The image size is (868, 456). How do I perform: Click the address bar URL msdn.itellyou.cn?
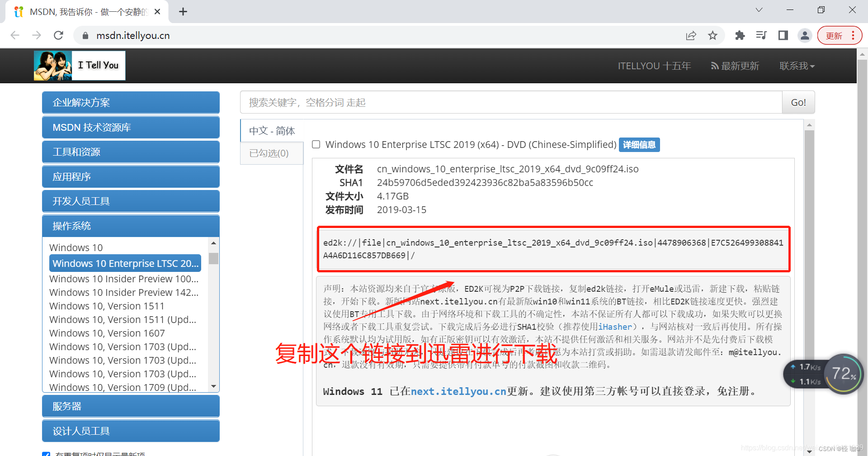coord(133,36)
